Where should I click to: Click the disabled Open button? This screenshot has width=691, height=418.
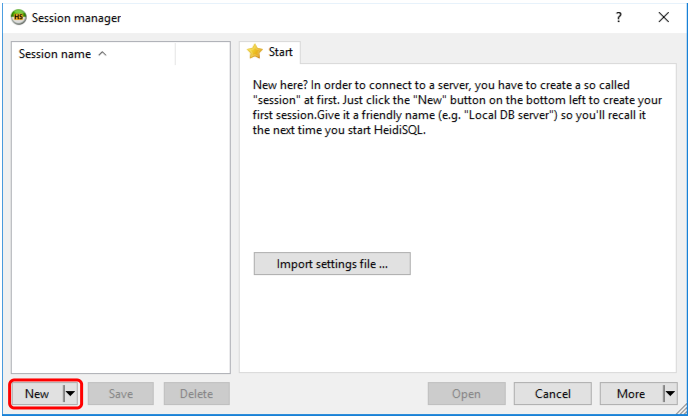[466, 393]
